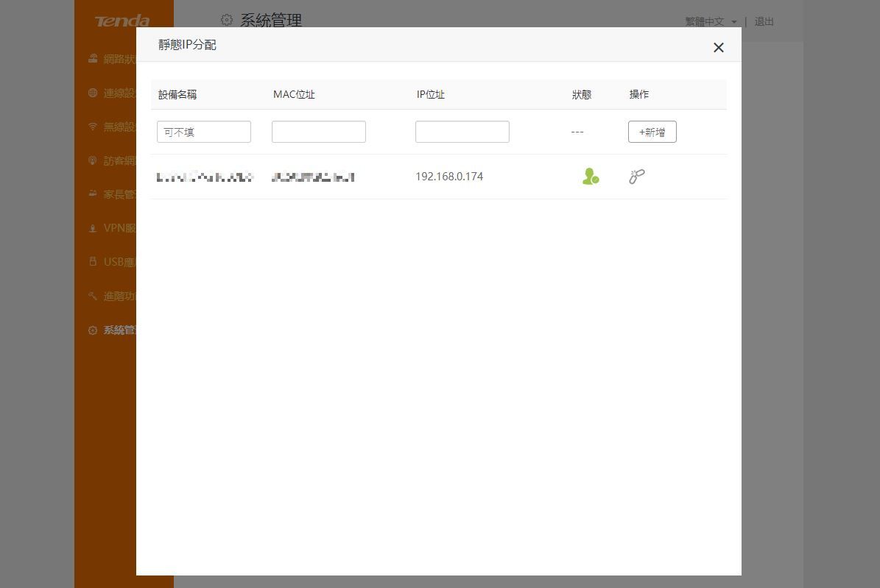Click the +新增 button
880x588 pixels.
coord(652,132)
